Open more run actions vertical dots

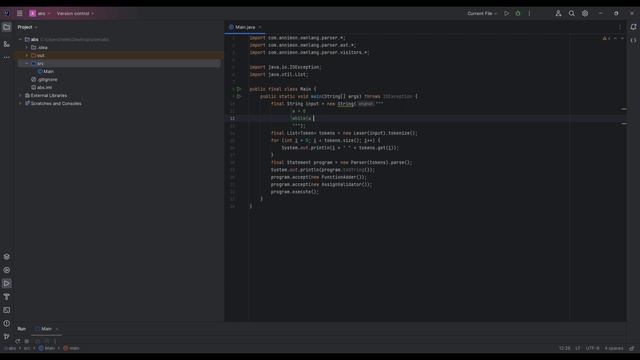(529, 13)
